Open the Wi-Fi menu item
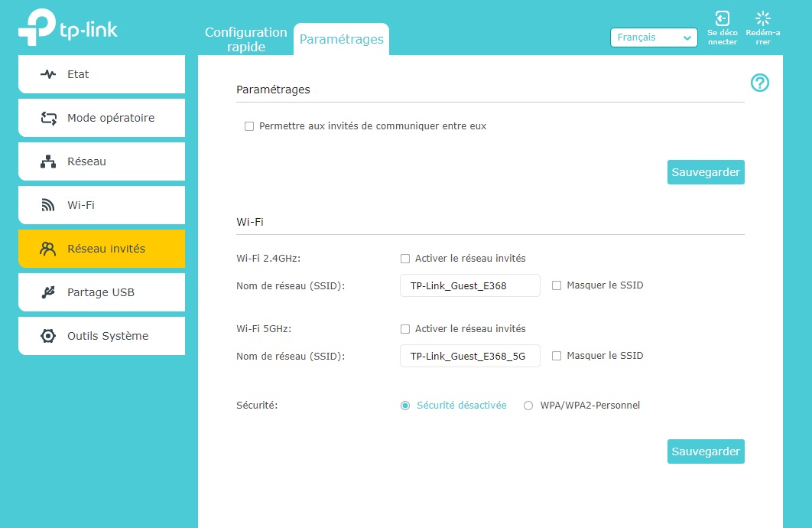The height and width of the screenshot is (528, 812). point(102,205)
